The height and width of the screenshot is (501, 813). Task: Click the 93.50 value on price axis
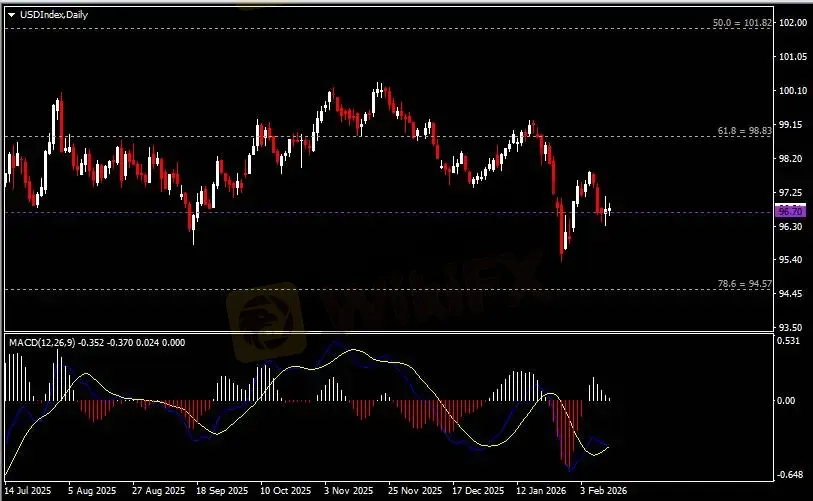click(790, 327)
